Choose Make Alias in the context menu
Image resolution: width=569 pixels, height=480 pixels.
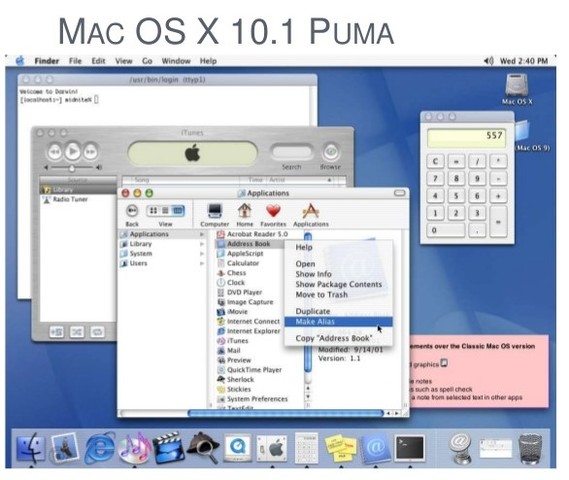coord(338,321)
